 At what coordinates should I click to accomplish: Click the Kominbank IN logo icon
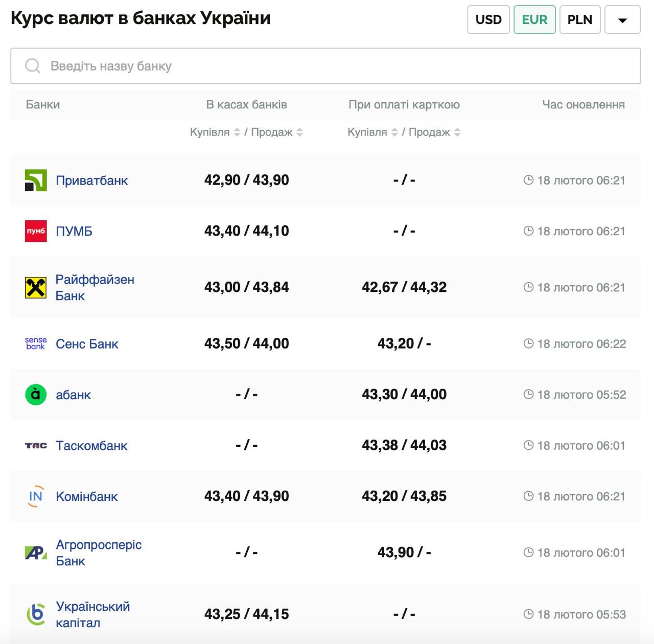click(36, 496)
